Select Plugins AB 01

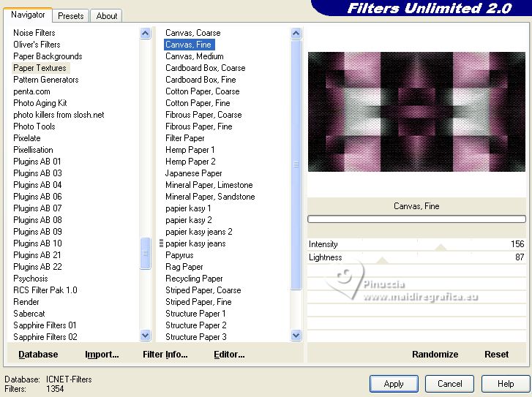pos(37,162)
